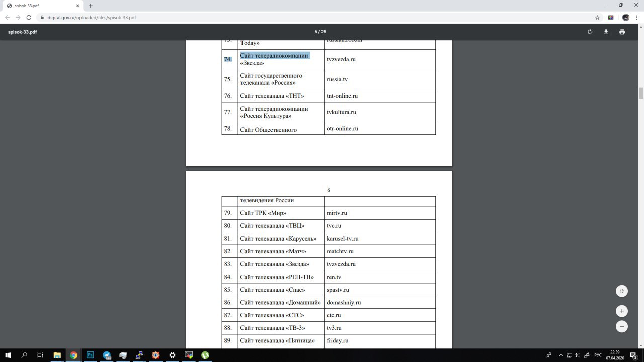The image size is (644, 362).
Task: Click the row text Сайт телеканала «Пятница»
Action: (278, 341)
